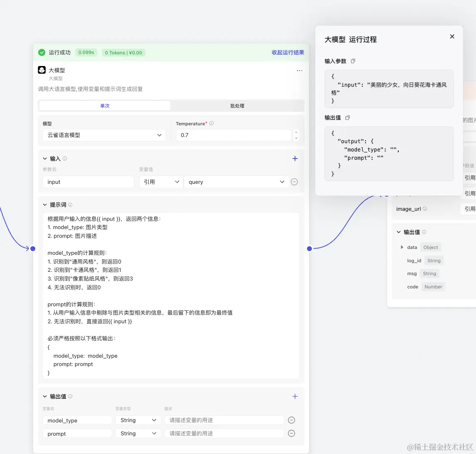Remove the input parameter row
The width and height of the screenshot is (476, 454).
pos(294,182)
